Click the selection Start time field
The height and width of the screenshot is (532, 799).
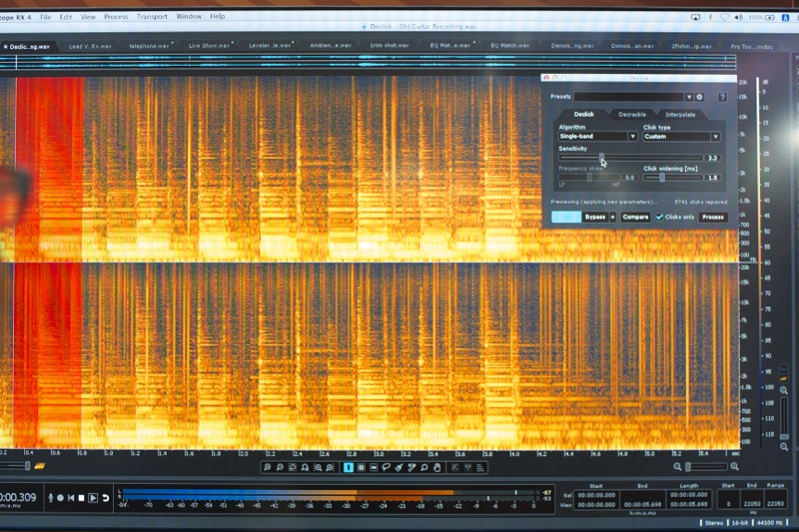click(x=596, y=495)
